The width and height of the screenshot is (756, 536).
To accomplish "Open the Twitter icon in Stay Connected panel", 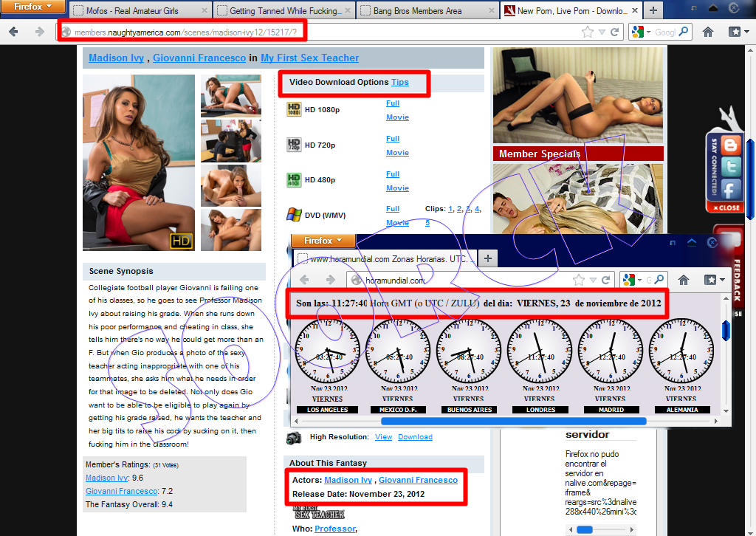I will coord(731,168).
